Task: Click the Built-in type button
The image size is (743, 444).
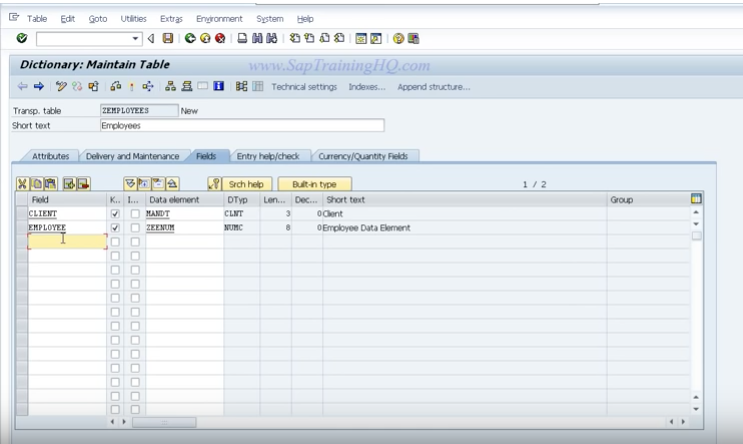Action: point(314,184)
